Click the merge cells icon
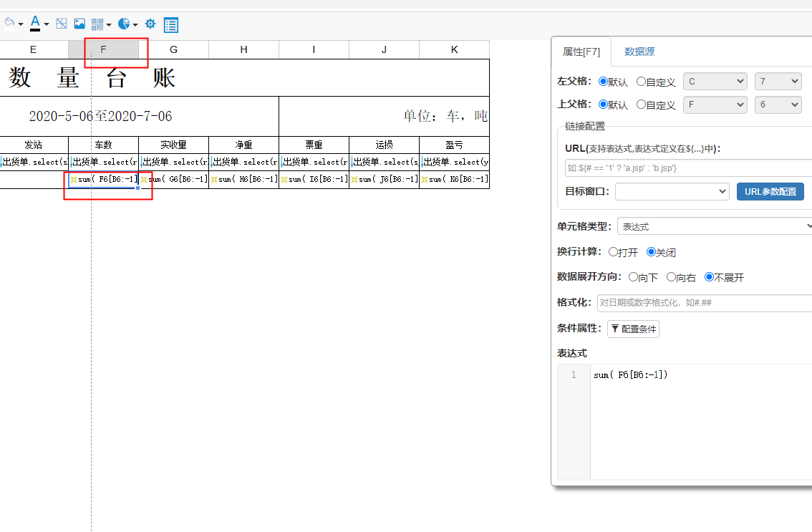The width and height of the screenshot is (812, 532). [61, 23]
